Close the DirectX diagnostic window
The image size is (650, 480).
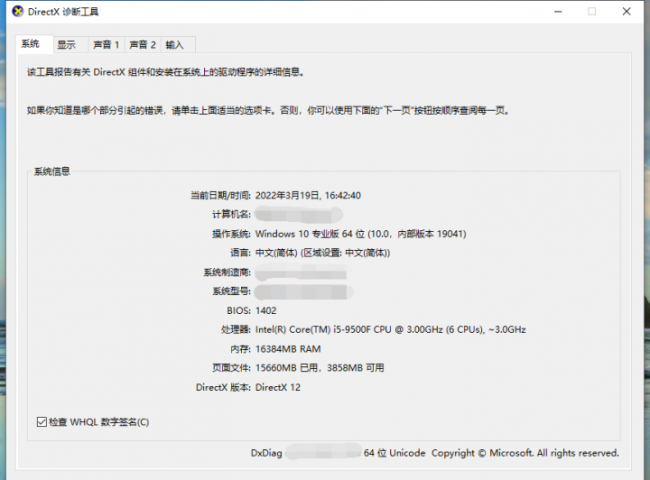(626, 12)
